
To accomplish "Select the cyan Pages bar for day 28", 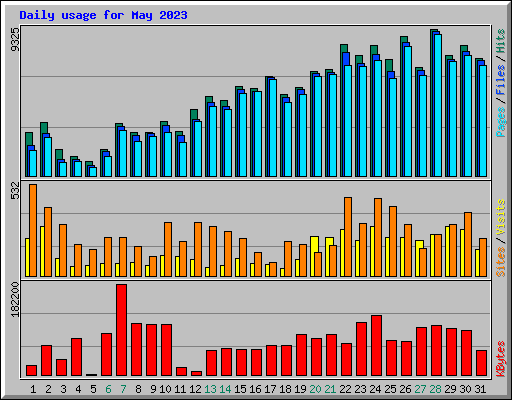I will point(438,105).
